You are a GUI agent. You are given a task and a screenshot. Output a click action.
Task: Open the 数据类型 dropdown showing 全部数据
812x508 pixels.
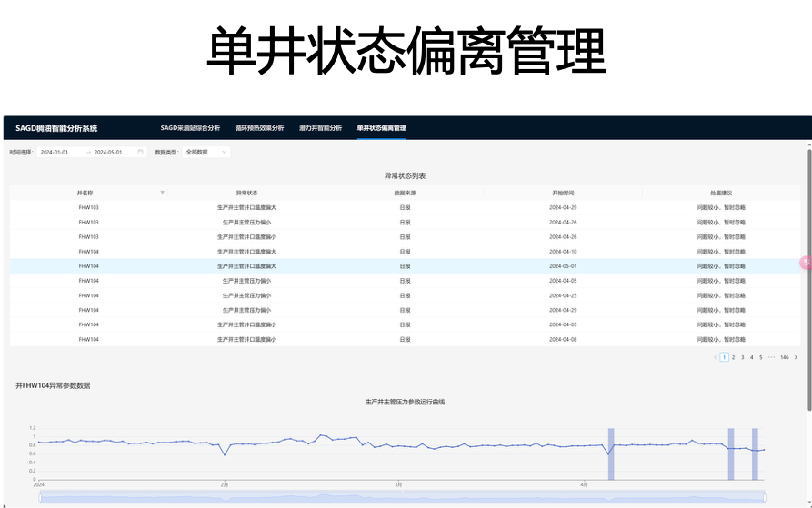point(206,152)
